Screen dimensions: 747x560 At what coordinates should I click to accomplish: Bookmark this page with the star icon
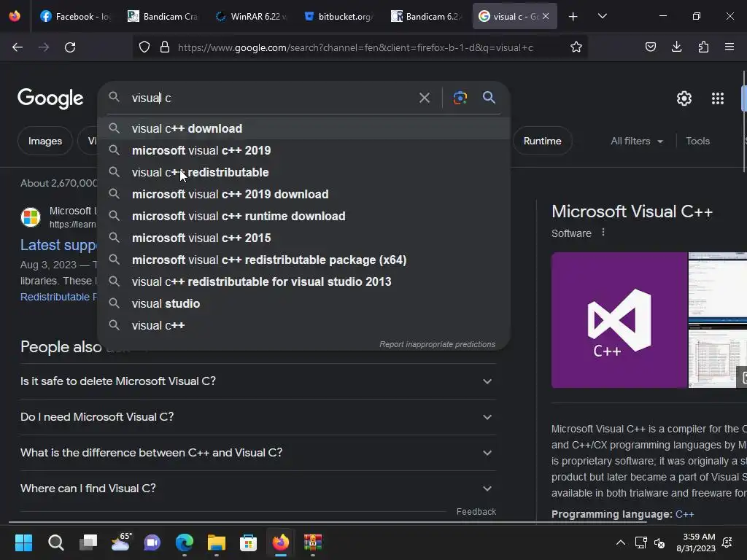[576, 47]
